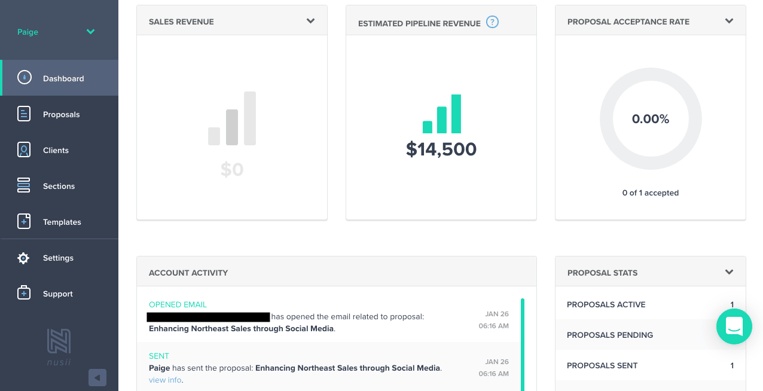This screenshot has width=763, height=391.
Task: Click the Account Activity heading
Action: 188,273
